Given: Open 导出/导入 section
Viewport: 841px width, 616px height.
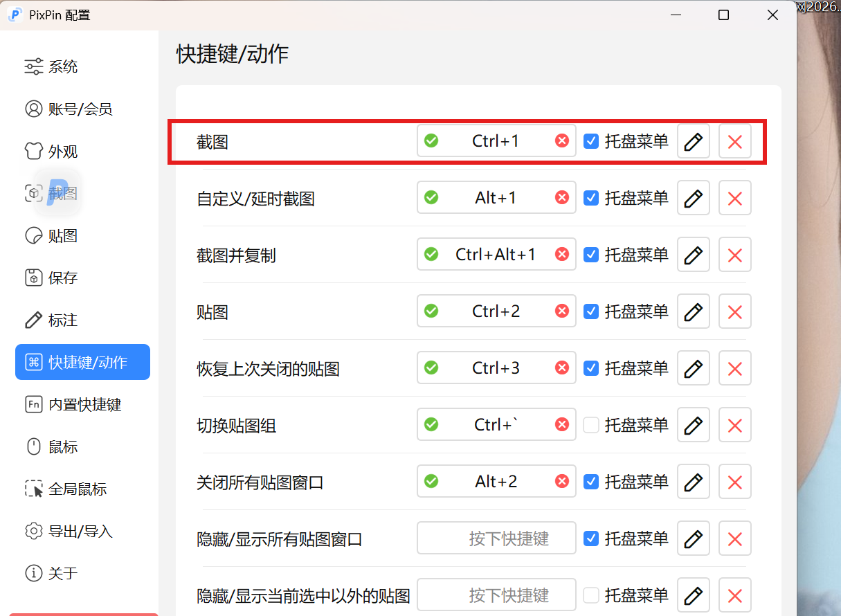Looking at the screenshot, I should pos(82,532).
